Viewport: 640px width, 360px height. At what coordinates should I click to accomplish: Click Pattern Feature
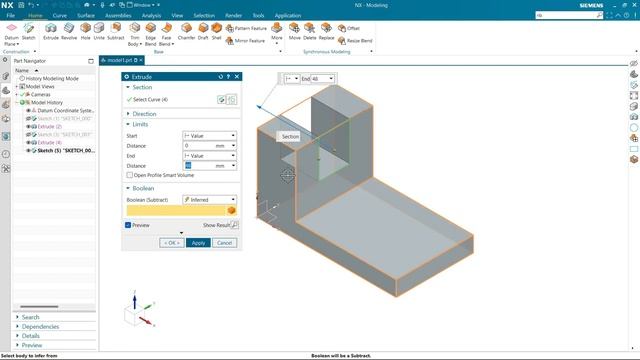click(246, 28)
